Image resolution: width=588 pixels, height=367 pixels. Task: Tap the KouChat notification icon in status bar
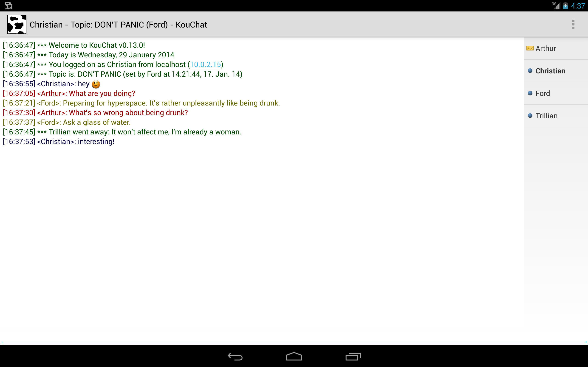coord(9,6)
